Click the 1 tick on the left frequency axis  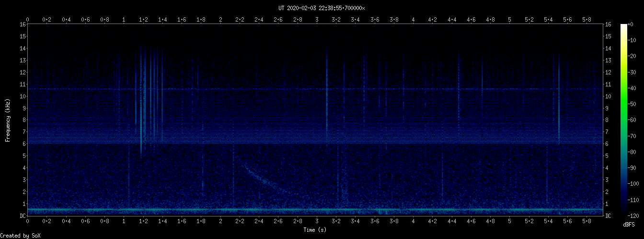tap(23, 204)
